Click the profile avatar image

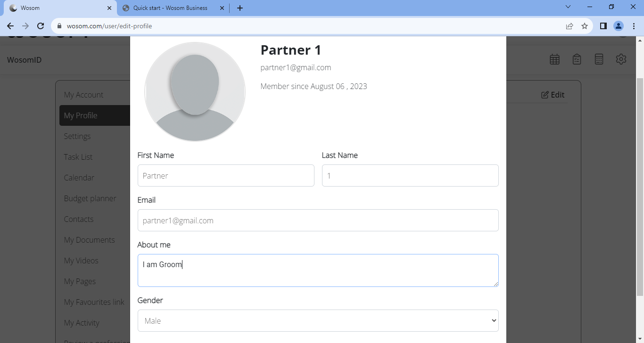[x=195, y=91]
